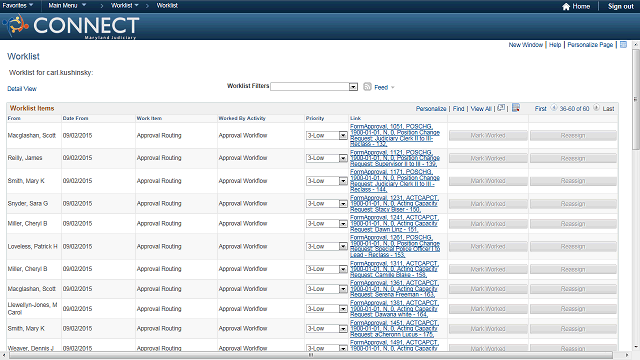Screen dimensions: 640x360
Task: Click Mark Worked for Snyder, Sara G
Action: pyautogui.click(x=488, y=204)
